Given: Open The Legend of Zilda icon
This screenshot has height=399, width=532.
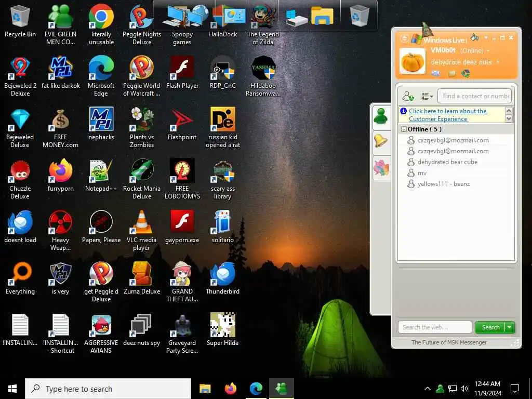Looking at the screenshot, I should [263, 24].
